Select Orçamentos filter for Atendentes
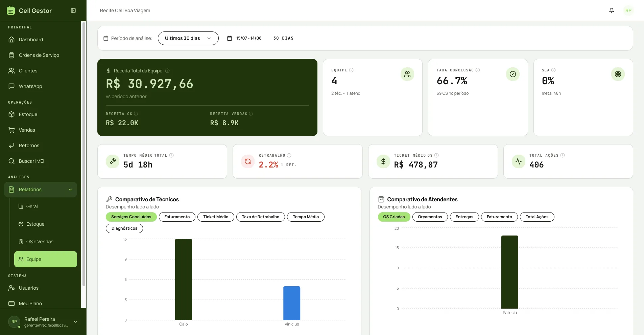 click(x=430, y=217)
